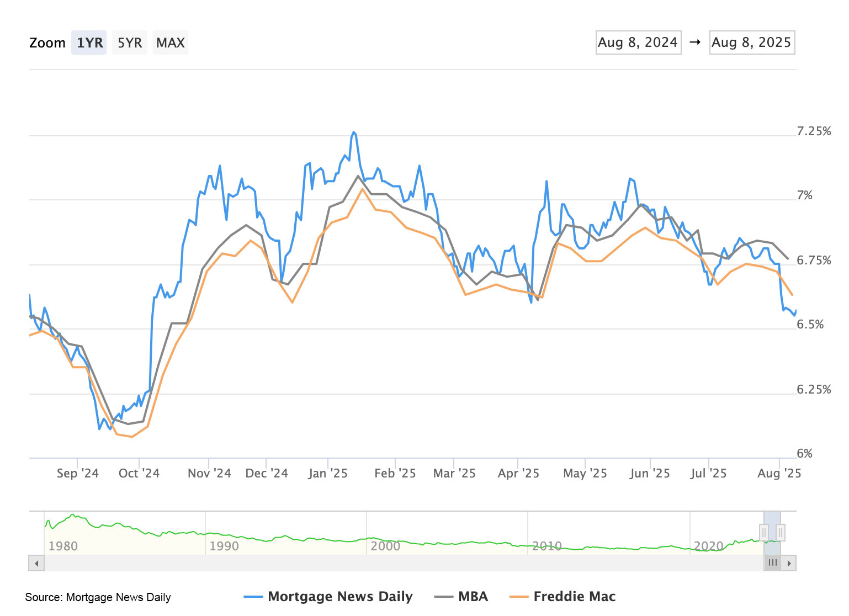Click the navigator scroll right arrow
This screenshot has width=849, height=616.
789,563
